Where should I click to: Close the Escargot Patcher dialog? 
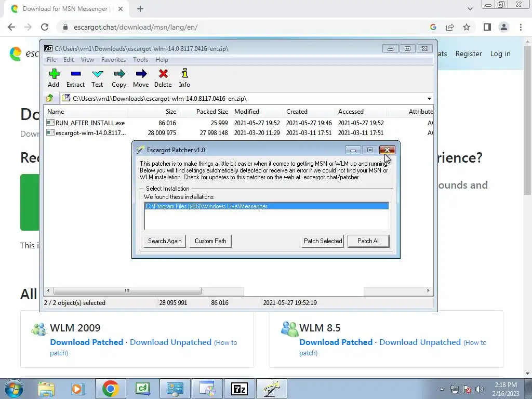coord(387,150)
